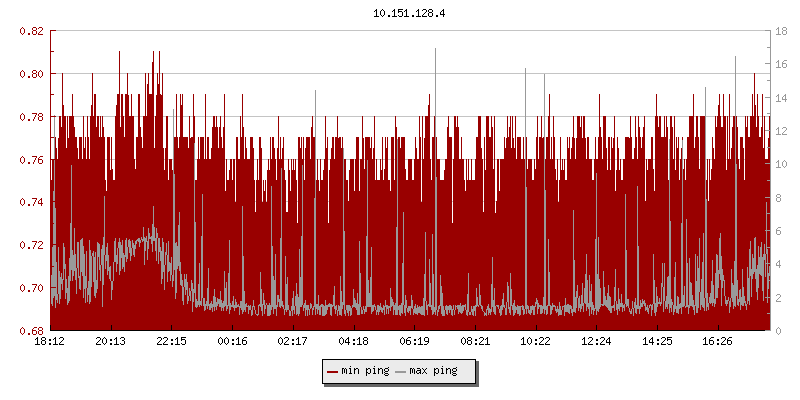
Task: Click the 06:19 time axis label
Action: [x=414, y=341]
